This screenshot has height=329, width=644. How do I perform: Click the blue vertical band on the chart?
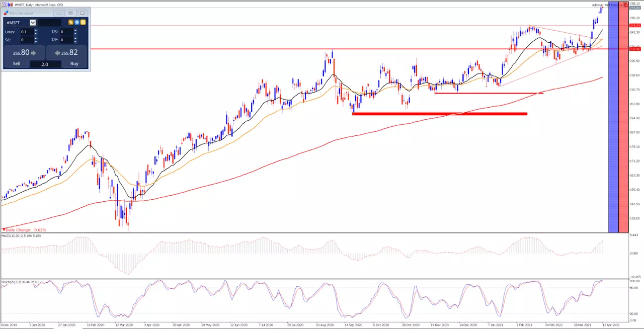point(613,121)
